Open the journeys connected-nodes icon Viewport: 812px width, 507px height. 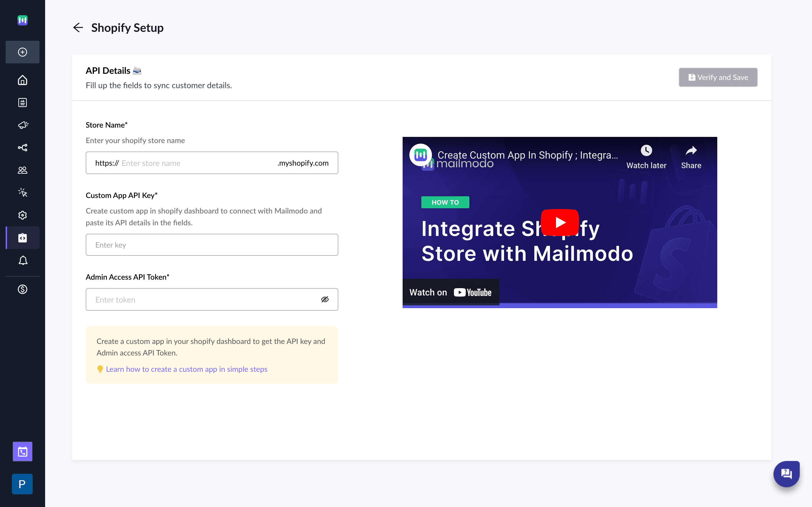point(23,148)
